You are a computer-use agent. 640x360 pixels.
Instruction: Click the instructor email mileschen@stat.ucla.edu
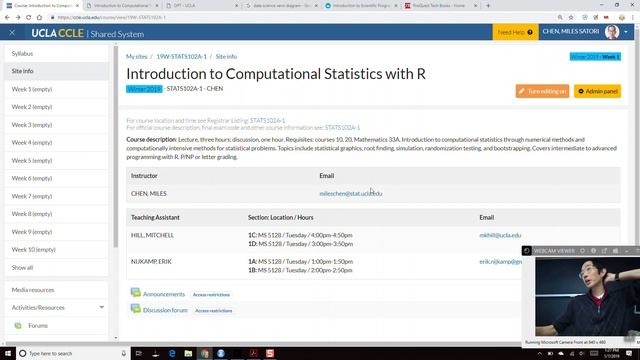pos(351,193)
